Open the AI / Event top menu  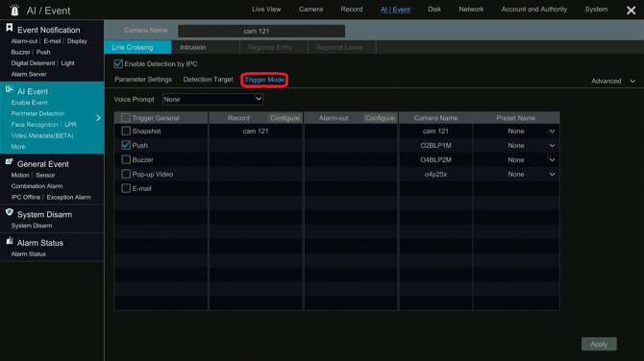[x=395, y=10]
